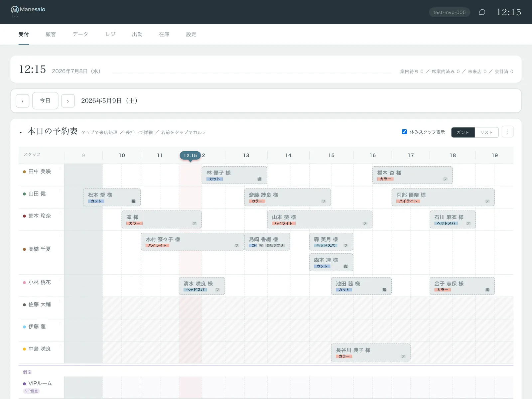Switch to ガント view
Viewport: 532px width, 399px height.
pyautogui.click(x=463, y=132)
